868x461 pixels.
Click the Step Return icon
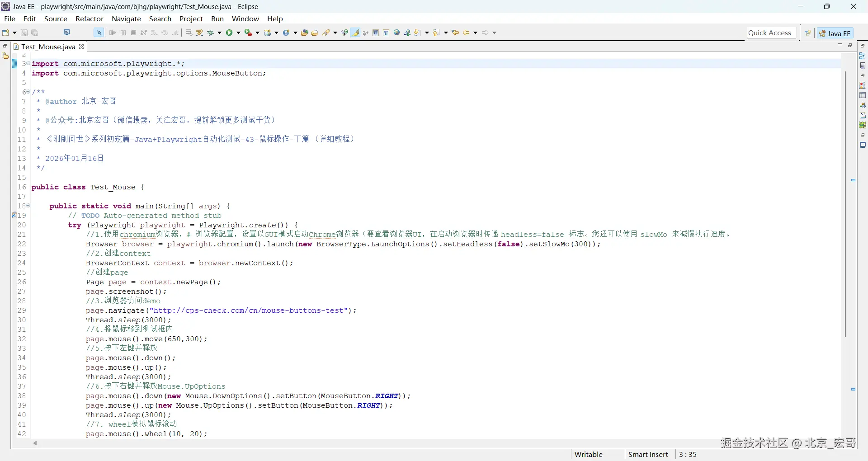[176, 33]
